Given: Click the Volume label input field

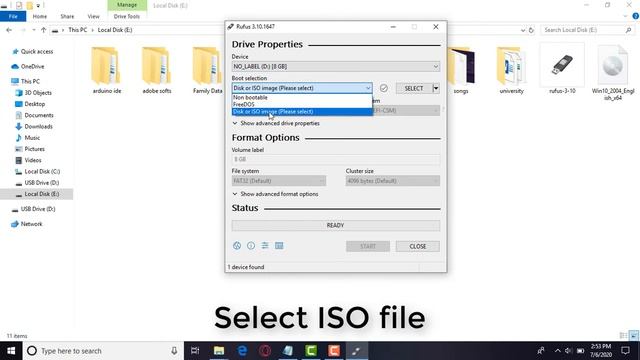Looking at the screenshot, I should 336,159.
